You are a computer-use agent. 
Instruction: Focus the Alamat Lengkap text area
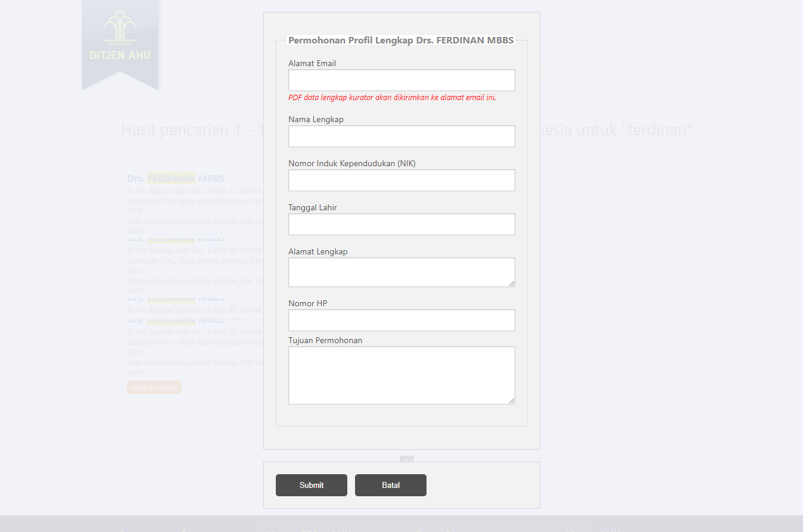(401, 272)
